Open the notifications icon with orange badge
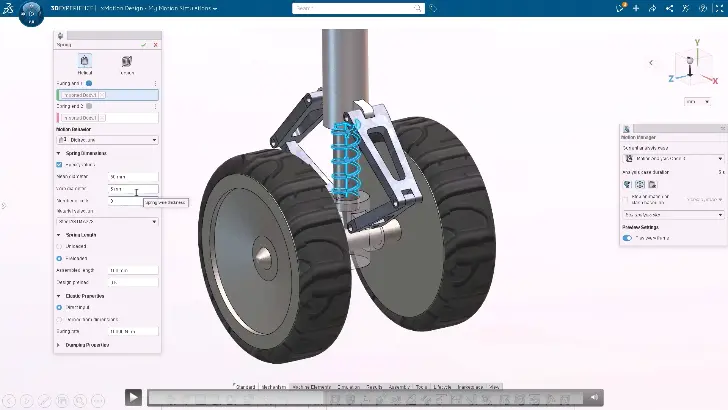The height and width of the screenshot is (410, 728). [x=621, y=8]
